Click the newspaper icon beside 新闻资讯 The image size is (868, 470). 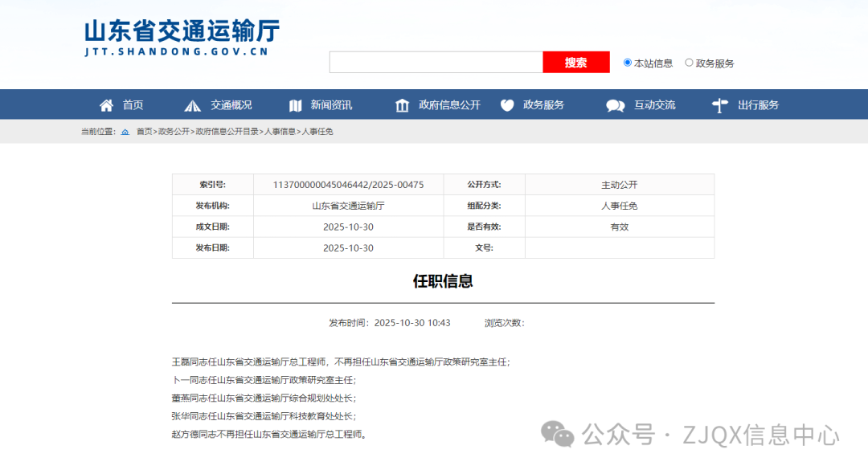[x=295, y=105]
